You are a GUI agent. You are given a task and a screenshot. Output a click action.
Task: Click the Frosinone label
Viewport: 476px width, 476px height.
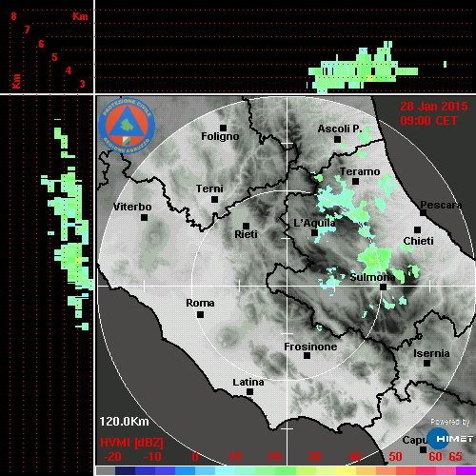tap(310, 347)
